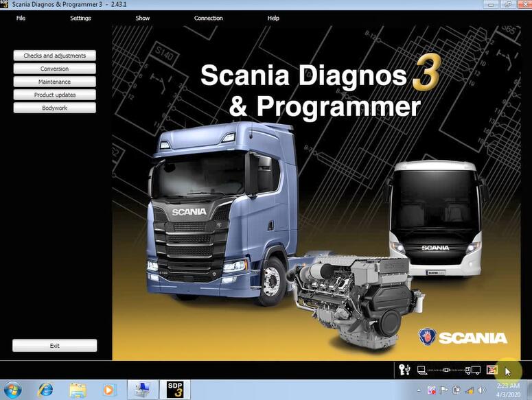The height and width of the screenshot is (400, 532).
Task: Click the Show desktop strip at taskbar end
Action: pyautogui.click(x=529, y=390)
